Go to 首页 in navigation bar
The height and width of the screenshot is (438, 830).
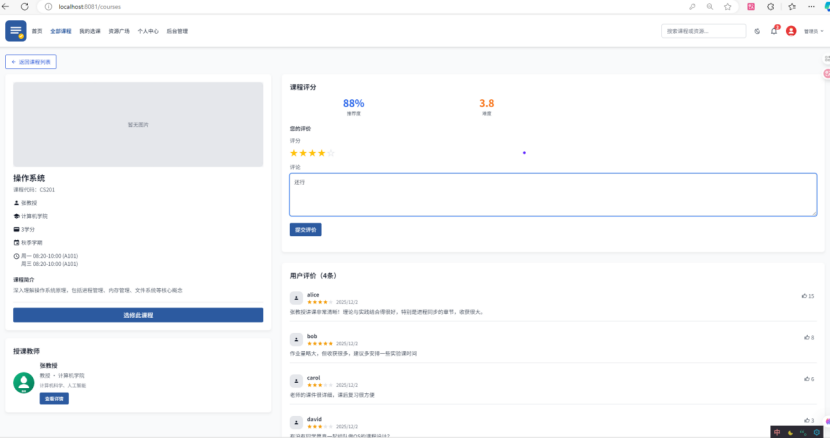[x=37, y=31]
